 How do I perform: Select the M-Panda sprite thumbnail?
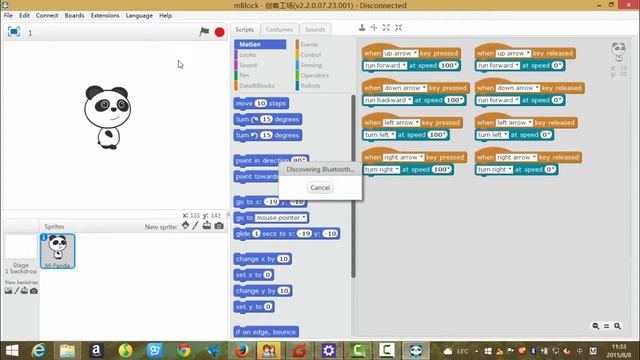pos(58,251)
